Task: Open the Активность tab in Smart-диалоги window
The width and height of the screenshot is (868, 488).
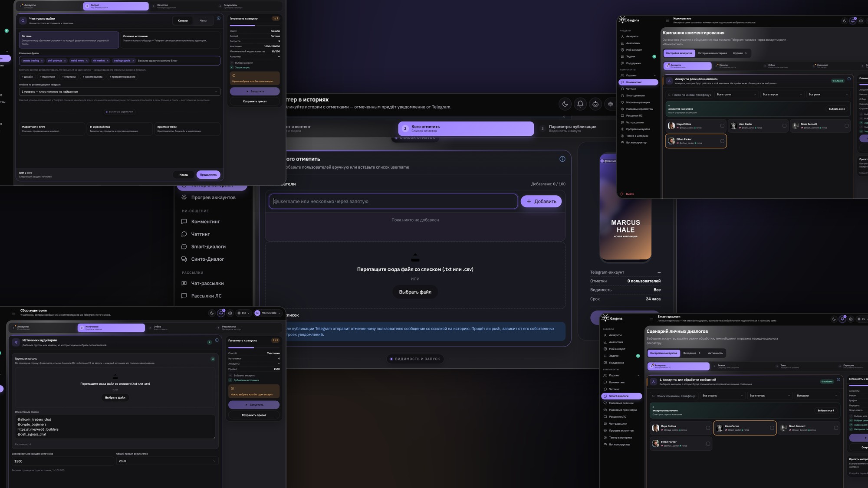Action: pyautogui.click(x=715, y=353)
